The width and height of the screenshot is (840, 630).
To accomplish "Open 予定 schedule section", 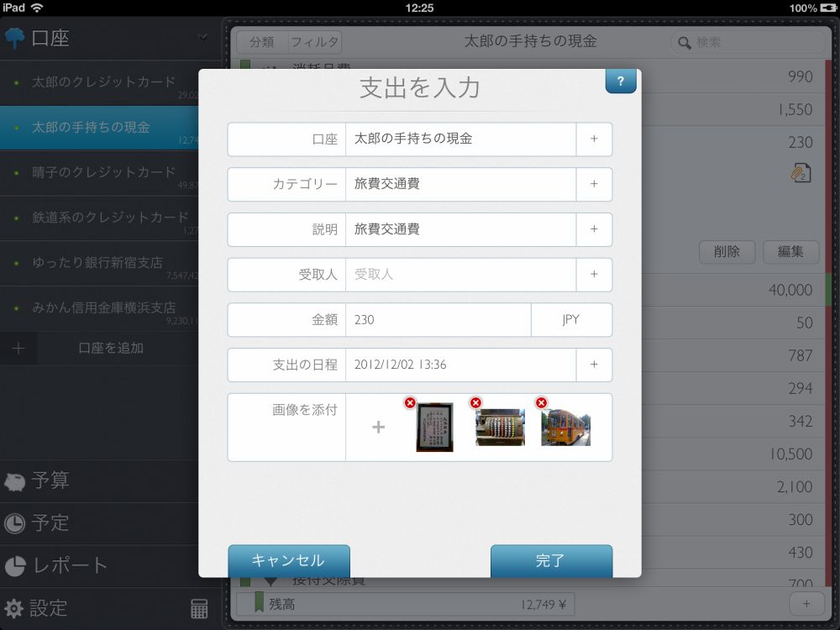I will click(x=36, y=522).
